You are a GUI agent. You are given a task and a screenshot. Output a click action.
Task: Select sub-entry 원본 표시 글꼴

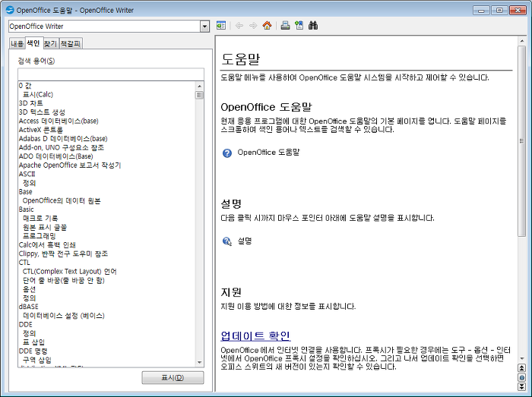[45, 227]
